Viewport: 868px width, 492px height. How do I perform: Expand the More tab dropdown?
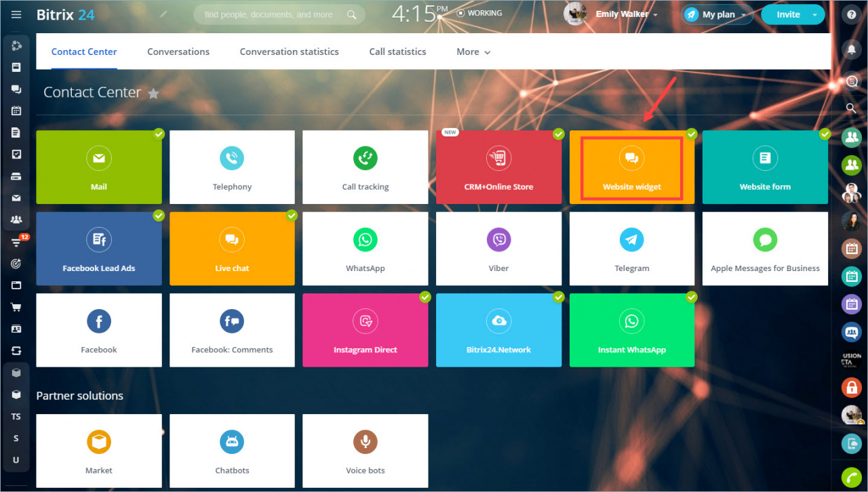473,52
